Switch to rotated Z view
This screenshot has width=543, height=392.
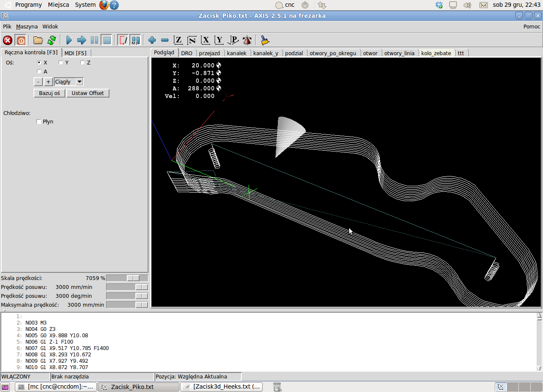(192, 40)
